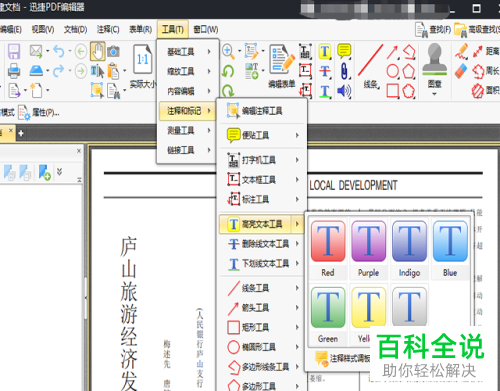
Task: Expand the 基础工具 submenu
Action: (x=188, y=52)
